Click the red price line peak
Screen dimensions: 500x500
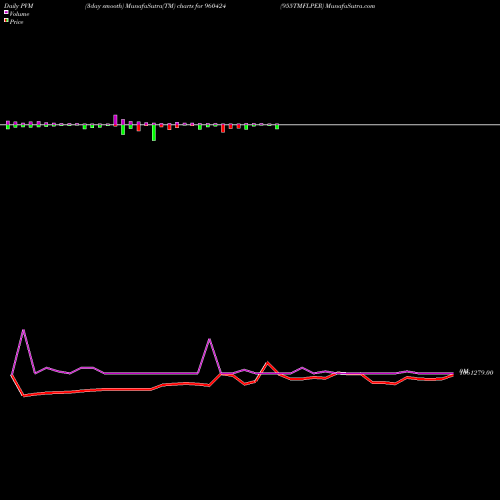pyautogui.click(x=268, y=362)
